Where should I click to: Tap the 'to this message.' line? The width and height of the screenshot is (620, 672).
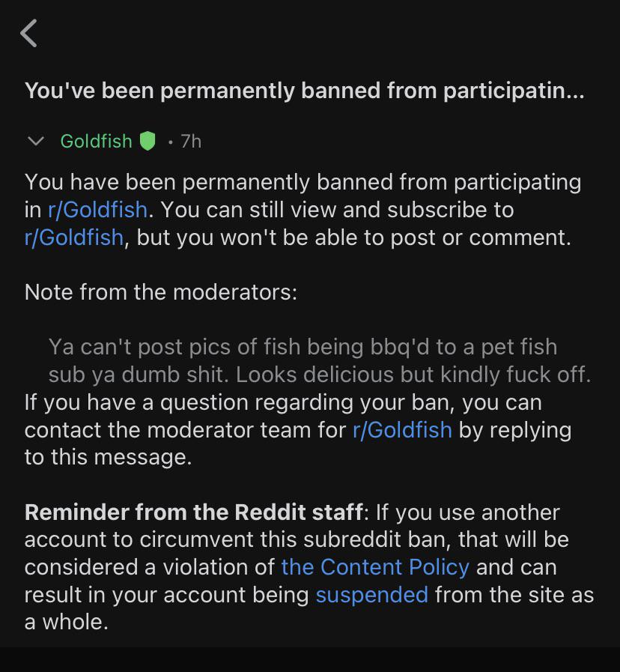[108, 457]
